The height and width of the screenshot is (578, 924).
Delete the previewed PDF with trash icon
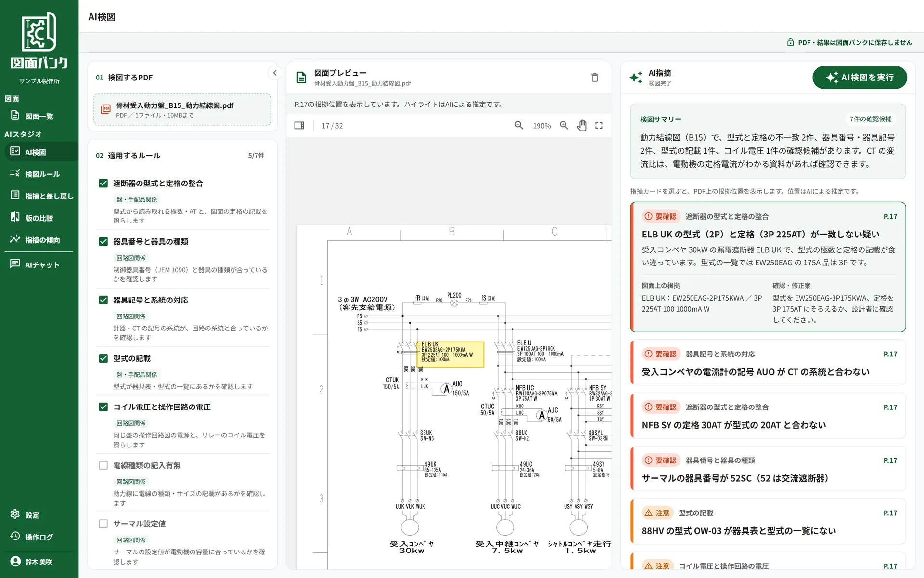[595, 78]
